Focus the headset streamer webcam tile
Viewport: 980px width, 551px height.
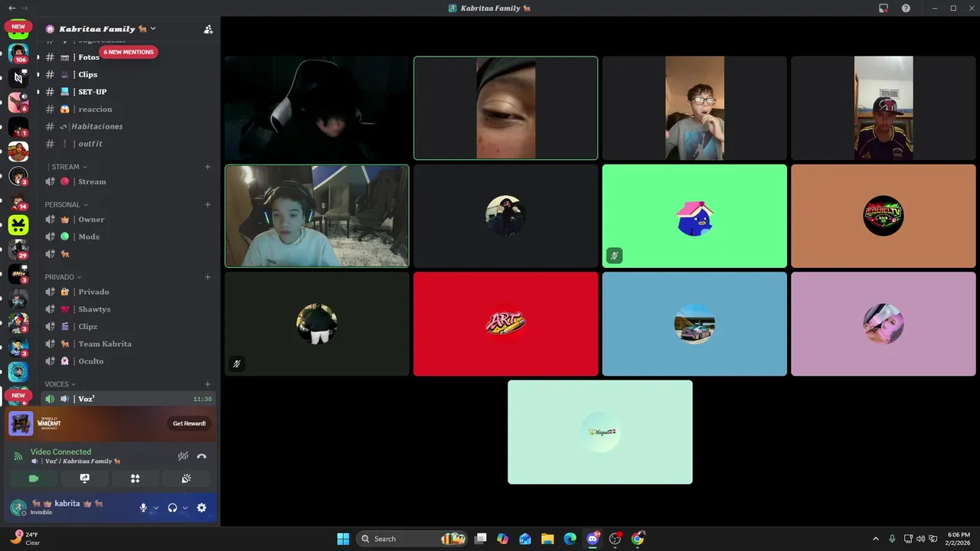pyautogui.click(x=317, y=216)
